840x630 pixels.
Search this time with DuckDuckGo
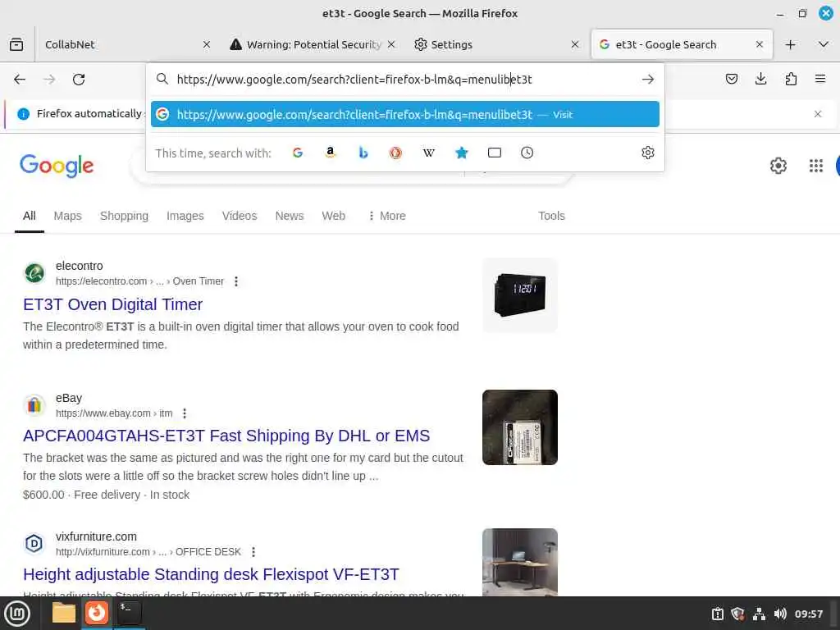coord(396,153)
